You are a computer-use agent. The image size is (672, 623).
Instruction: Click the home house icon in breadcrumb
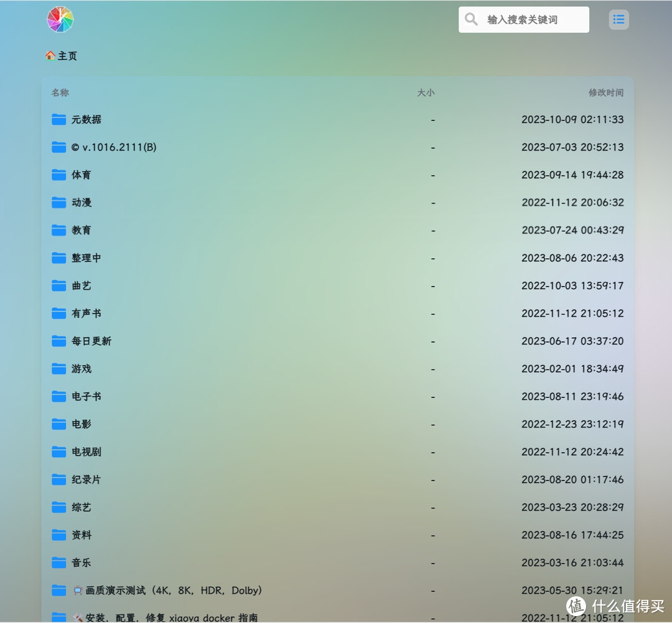[50, 55]
